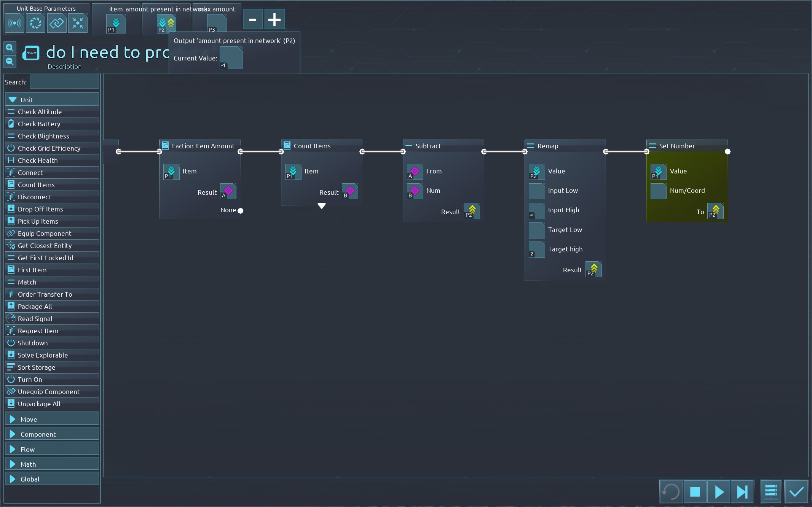The height and width of the screenshot is (507, 812).
Task: Click the signal broadcast icon in Unit Base Parameters
Action: point(14,23)
